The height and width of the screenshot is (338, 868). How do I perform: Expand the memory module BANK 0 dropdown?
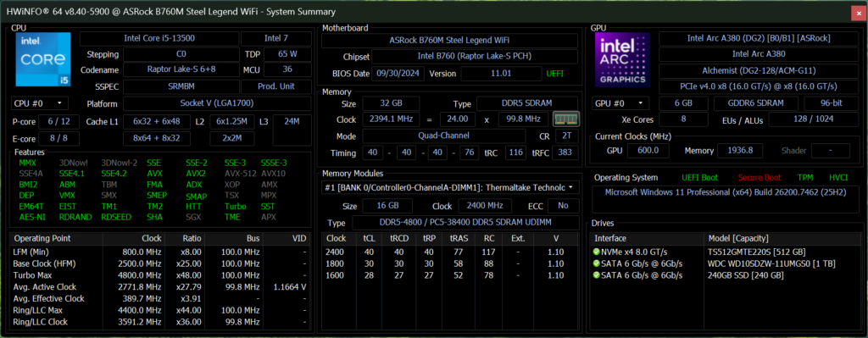click(450, 187)
